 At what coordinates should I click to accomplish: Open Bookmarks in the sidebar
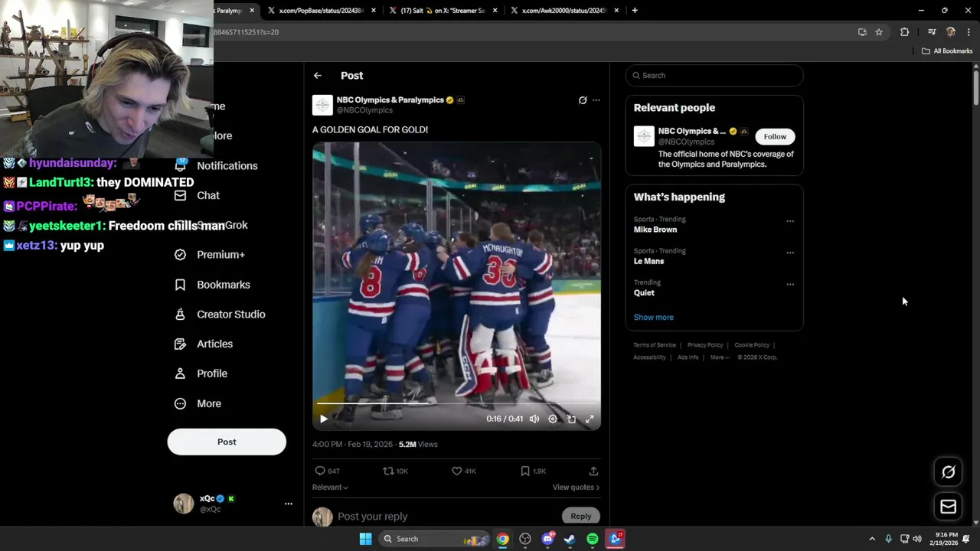(x=213, y=285)
